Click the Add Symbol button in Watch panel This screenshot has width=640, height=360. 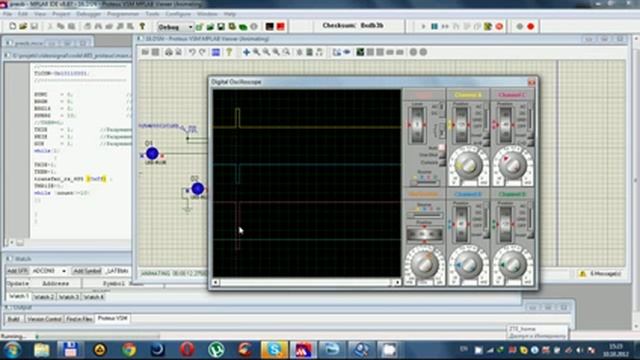pos(87,271)
